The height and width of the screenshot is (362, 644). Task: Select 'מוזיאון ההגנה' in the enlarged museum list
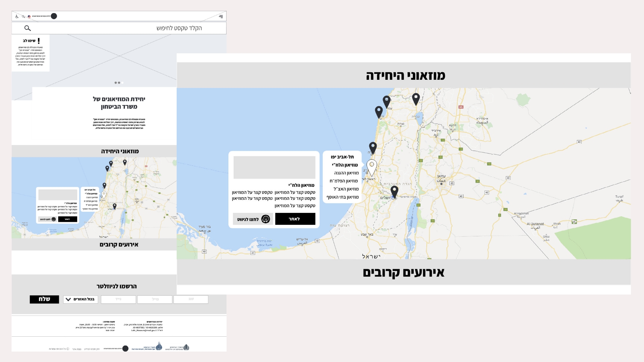click(x=346, y=173)
